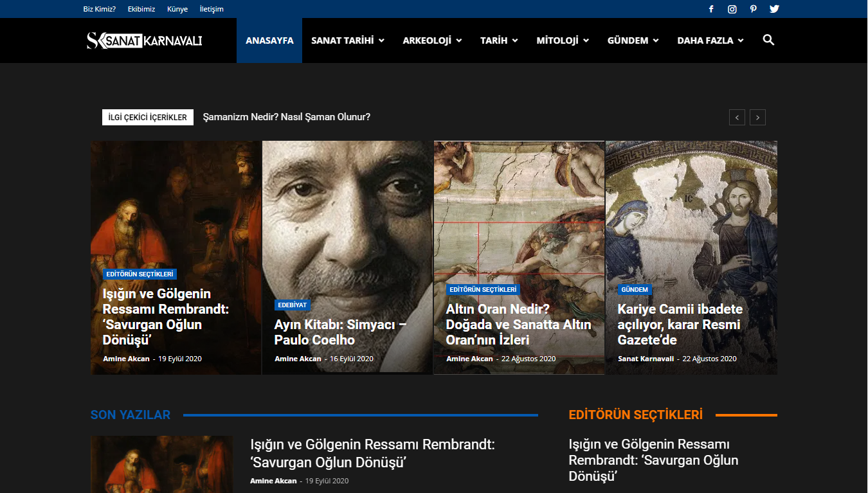
Task: Expand the Sanat Tarihi menu
Action: (x=348, y=40)
